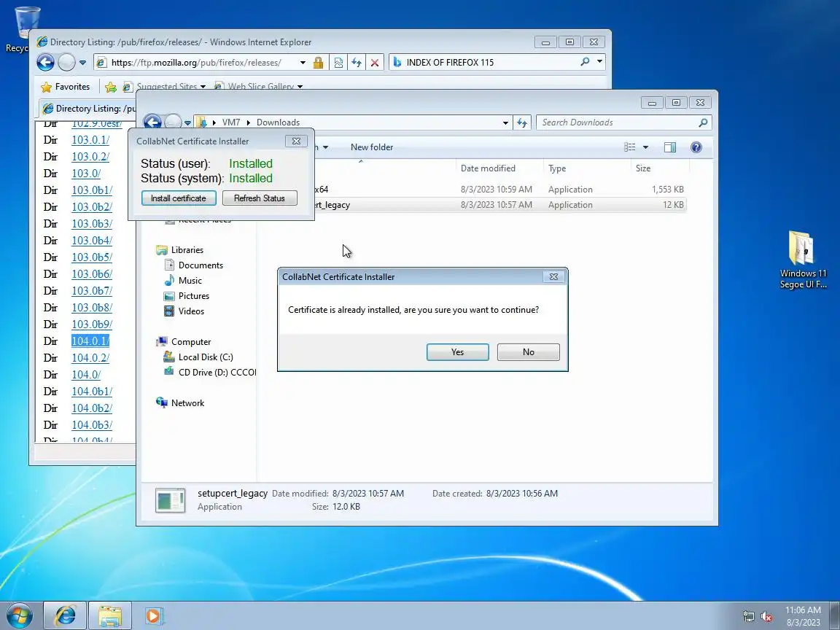The height and width of the screenshot is (630, 840).
Task: Open the IE recent pages dropdown arrow
Action: (82, 63)
